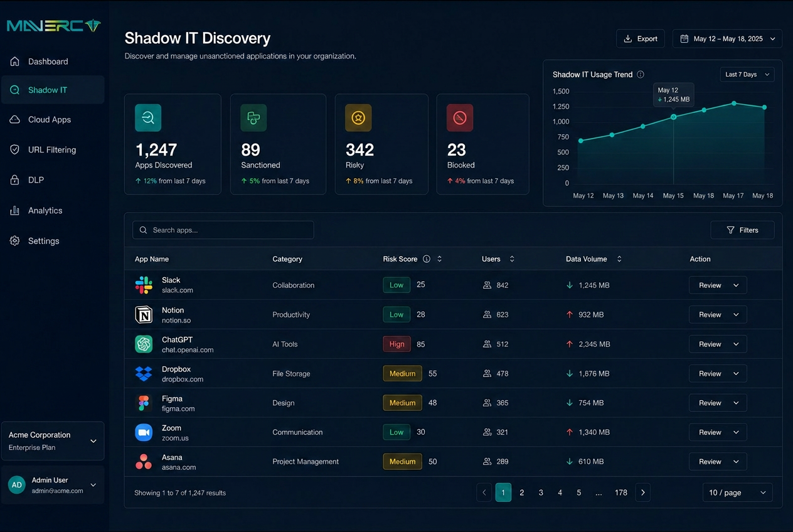Click the AD user avatar

pyautogui.click(x=17, y=485)
